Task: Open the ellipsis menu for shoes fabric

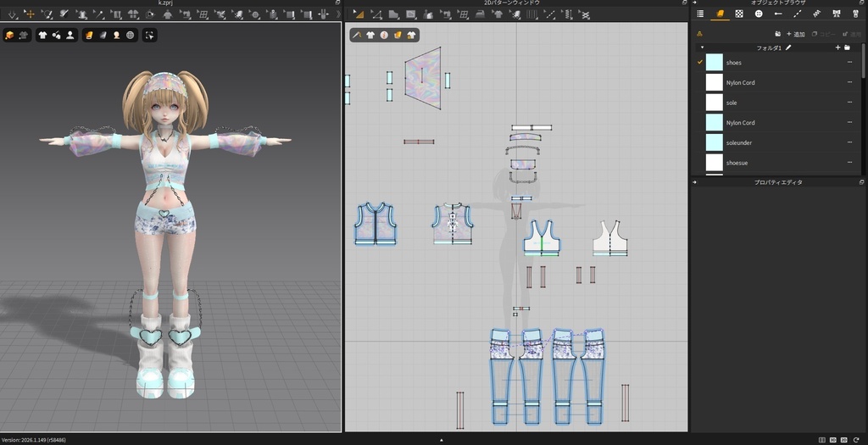Action: tap(849, 63)
